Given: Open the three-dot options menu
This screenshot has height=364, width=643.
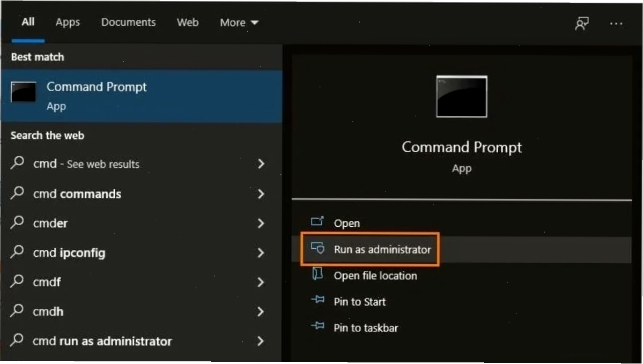Looking at the screenshot, I should tap(616, 24).
